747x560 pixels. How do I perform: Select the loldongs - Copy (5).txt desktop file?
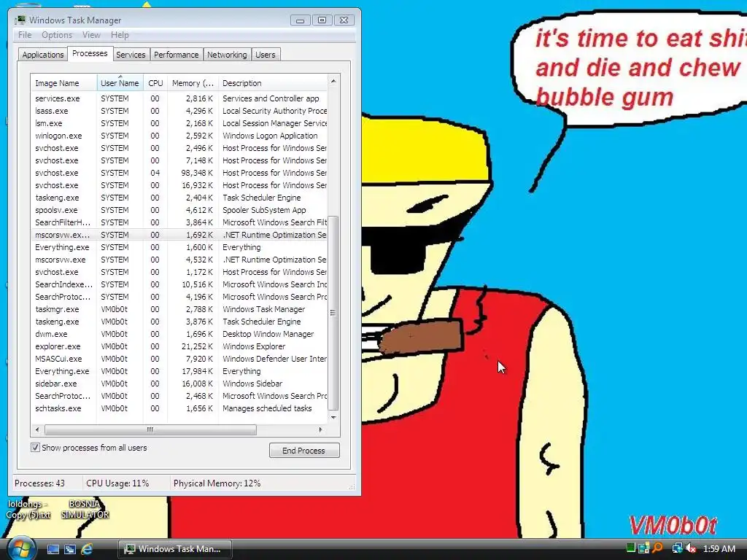(28, 509)
